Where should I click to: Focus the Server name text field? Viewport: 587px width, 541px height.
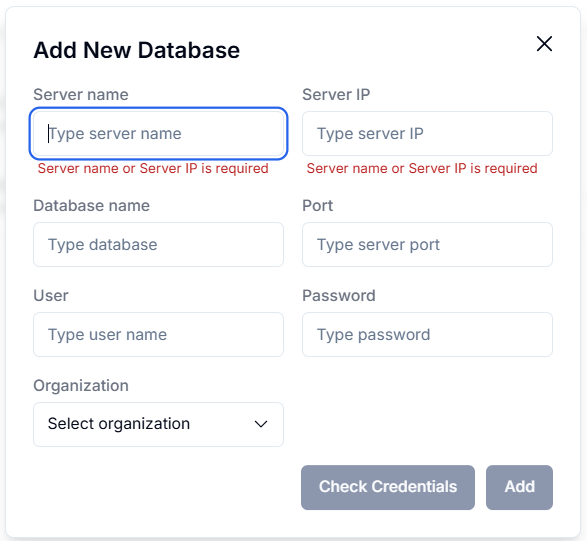(x=158, y=134)
